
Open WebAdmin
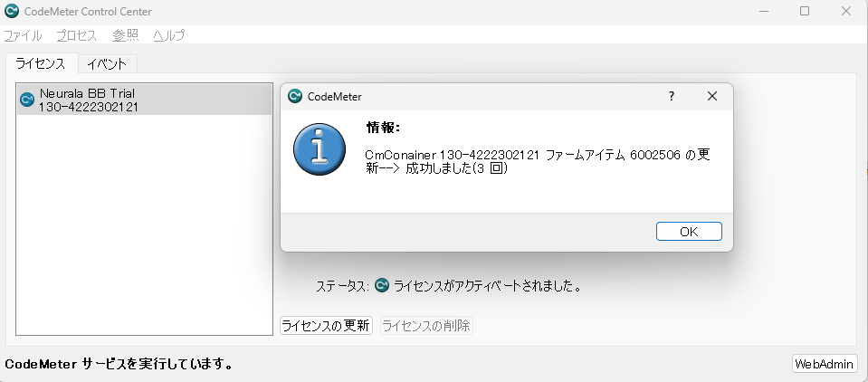825,364
